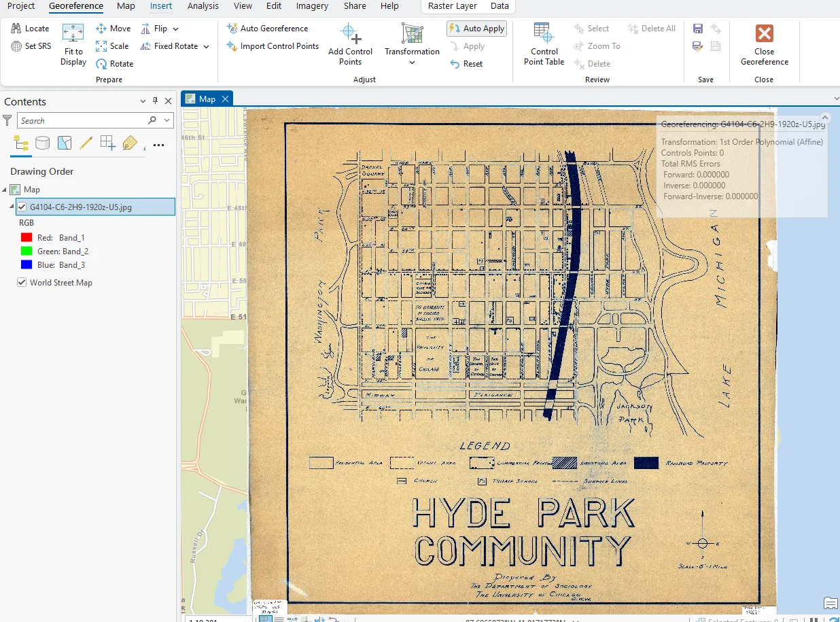The height and width of the screenshot is (622, 840).
Task: Open more Contents list options ellipsis
Action: [158, 144]
